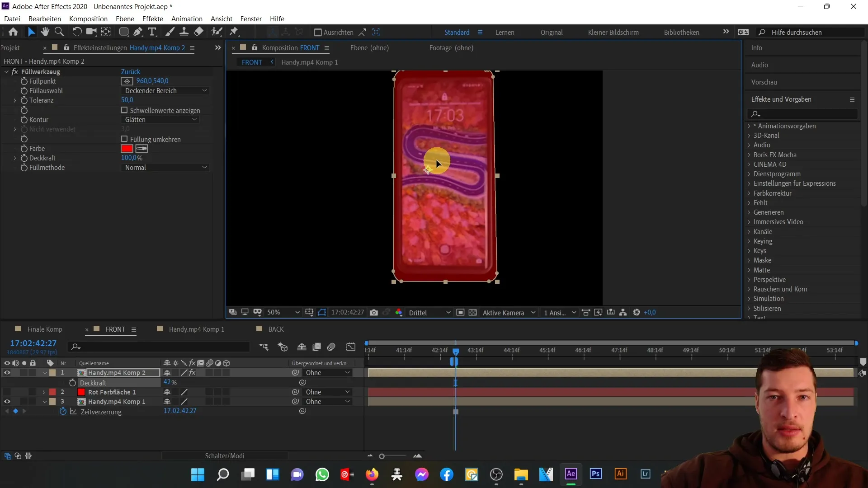Click the red Farbe color swatch
Screen dimensions: 868x488
pos(127,149)
